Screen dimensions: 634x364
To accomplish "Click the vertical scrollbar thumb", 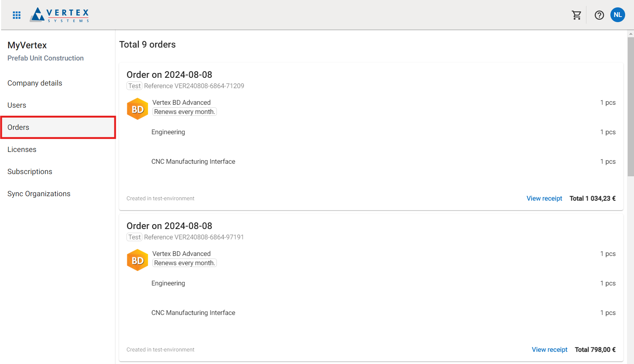I will tap(631, 107).
